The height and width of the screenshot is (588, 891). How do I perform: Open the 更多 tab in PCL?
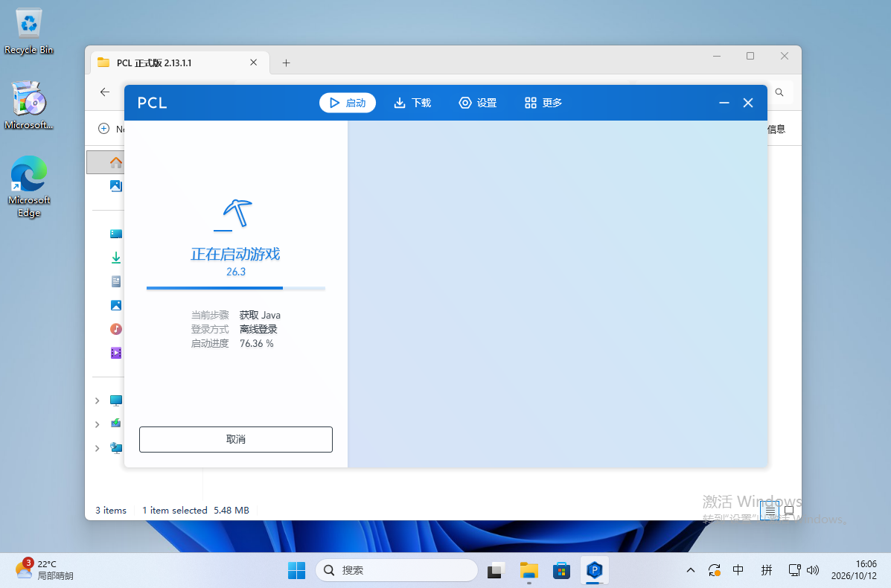pos(543,103)
